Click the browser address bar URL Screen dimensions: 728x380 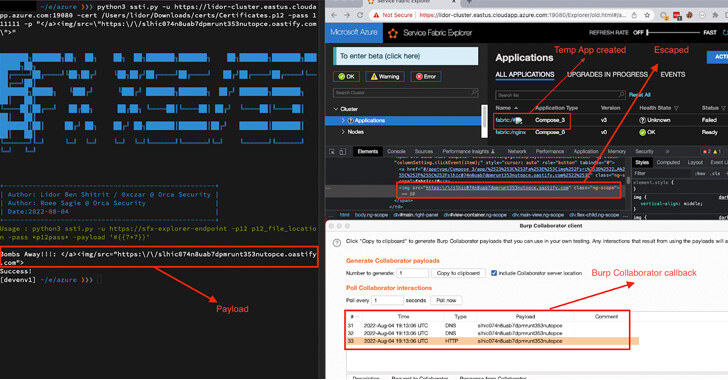coord(522,15)
